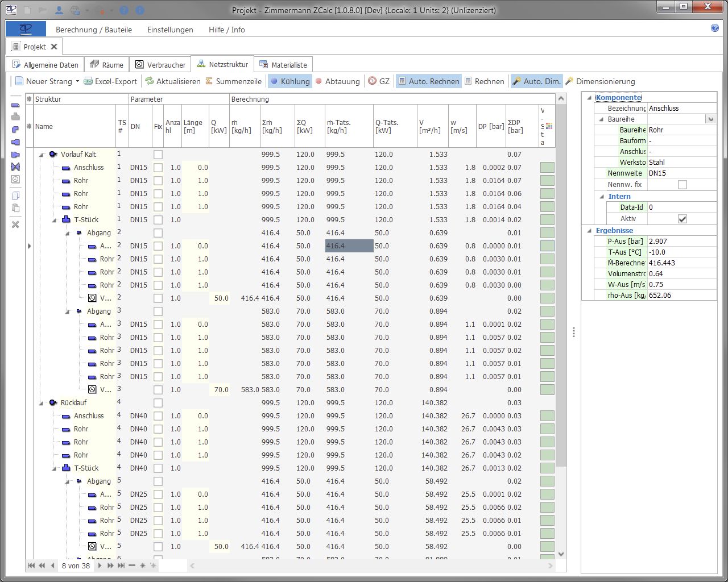Switch to the Materialliste tab
This screenshot has height=582, width=728.
pos(283,65)
